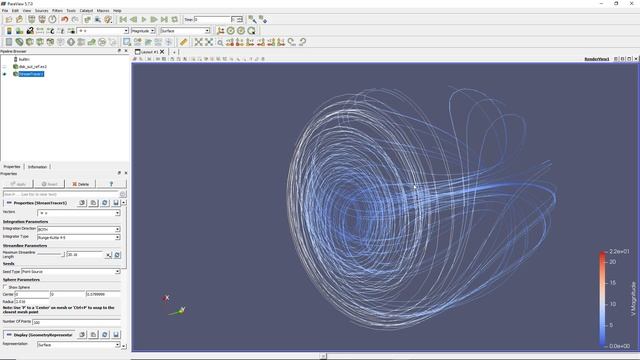Viewport: 640px width, 360px height.
Task: Click the Open file icon
Action: (x=9, y=20)
